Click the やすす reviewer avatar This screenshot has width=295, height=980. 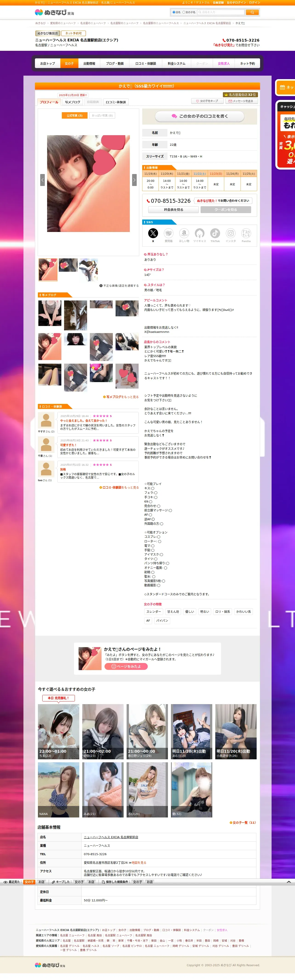pyautogui.click(x=46, y=420)
